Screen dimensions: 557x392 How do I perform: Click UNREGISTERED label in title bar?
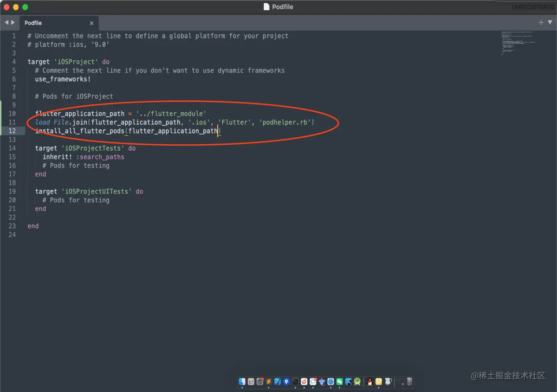[533, 7]
